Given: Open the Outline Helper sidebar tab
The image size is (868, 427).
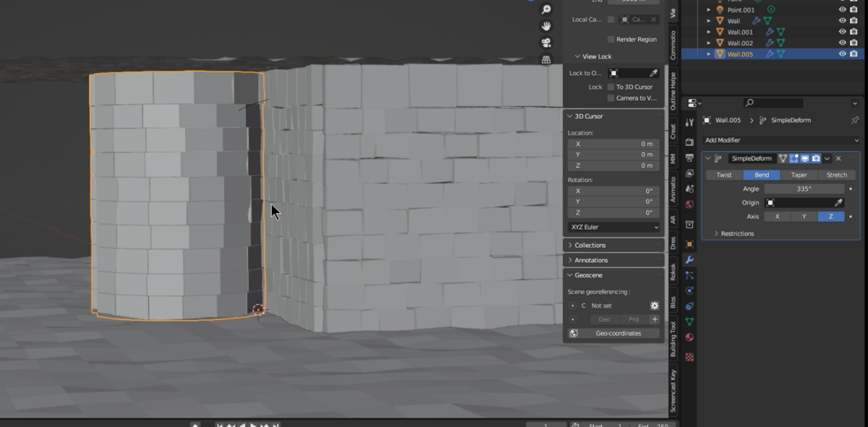Looking at the screenshot, I should pos(673,90).
